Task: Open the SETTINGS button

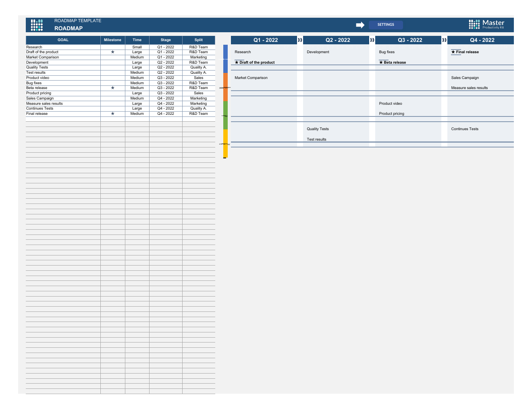Action: coord(386,25)
